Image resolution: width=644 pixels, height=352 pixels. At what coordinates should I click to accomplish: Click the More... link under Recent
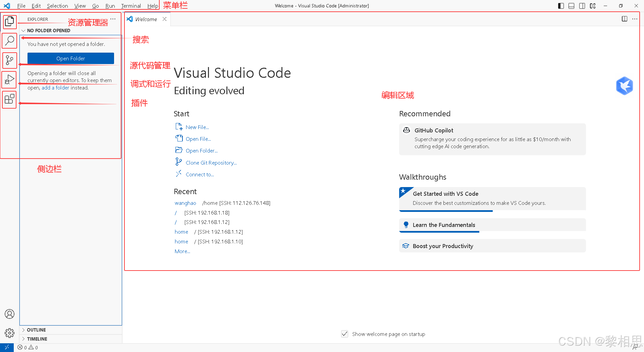(182, 251)
